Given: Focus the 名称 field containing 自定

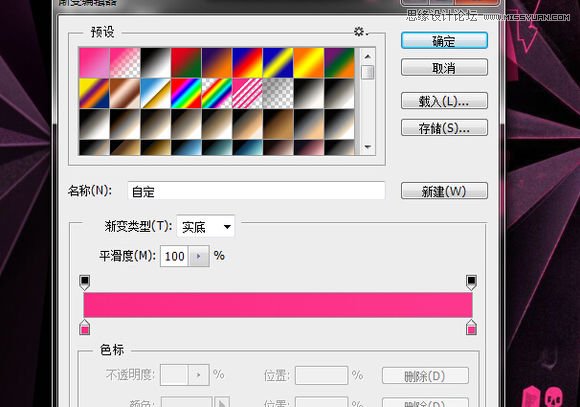Looking at the screenshot, I should point(256,191).
